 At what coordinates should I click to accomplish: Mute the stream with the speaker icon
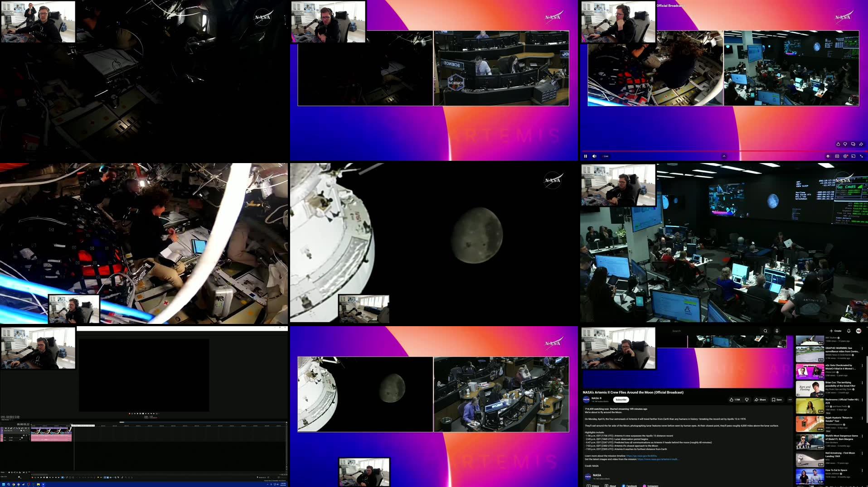(595, 156)
